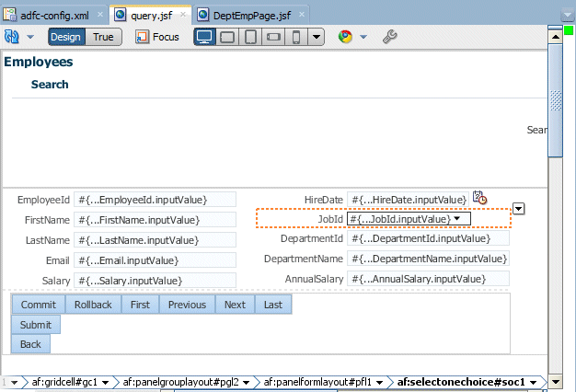Expand af:gridcell#gc1 breadcrumb dropdown

pos(106,383)
